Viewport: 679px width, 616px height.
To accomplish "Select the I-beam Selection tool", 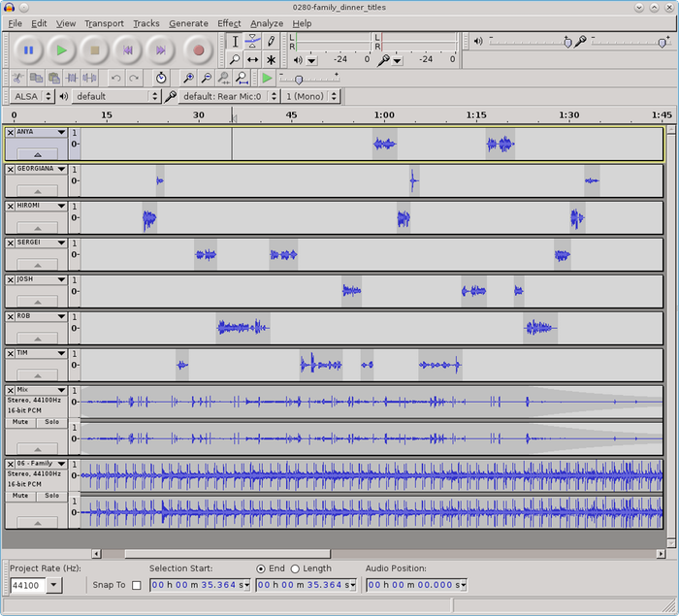I will coord(235,41).
